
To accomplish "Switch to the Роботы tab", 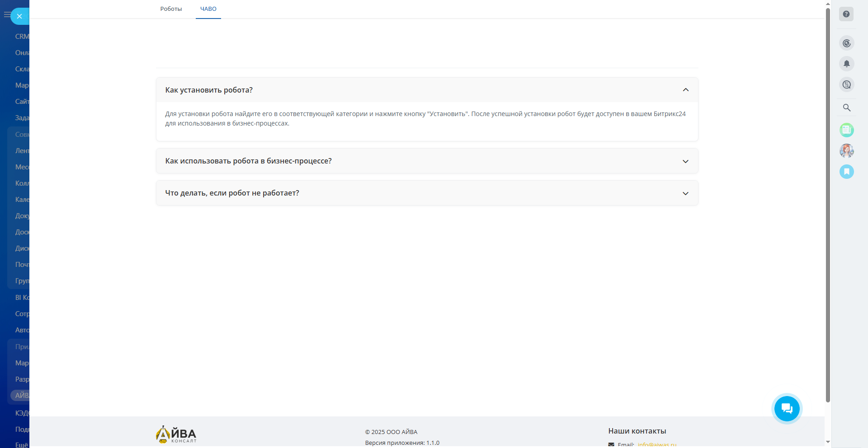I will (x=171, y=9).
